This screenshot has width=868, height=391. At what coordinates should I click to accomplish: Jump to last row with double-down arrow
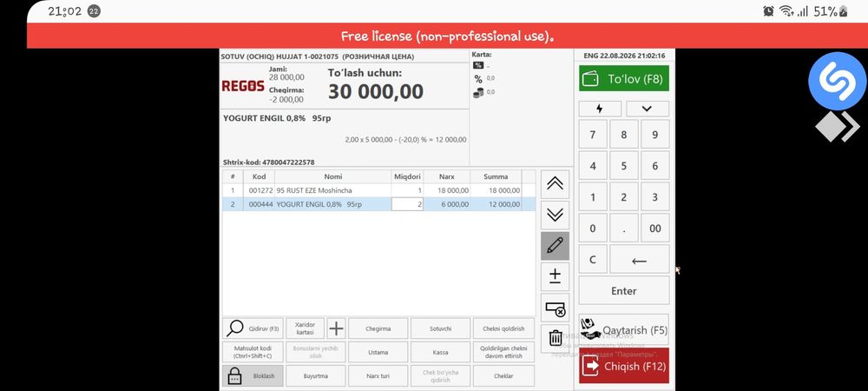click(555, 215)
